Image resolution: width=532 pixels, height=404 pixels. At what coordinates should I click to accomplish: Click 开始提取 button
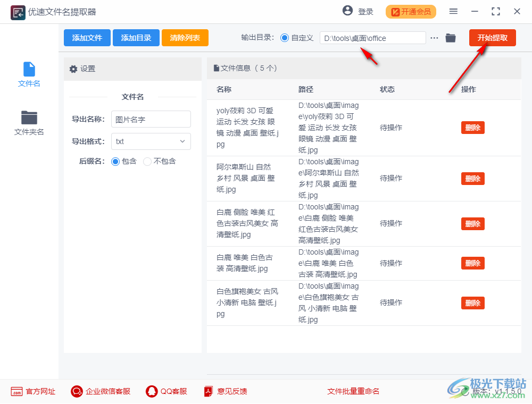(492, 38)
